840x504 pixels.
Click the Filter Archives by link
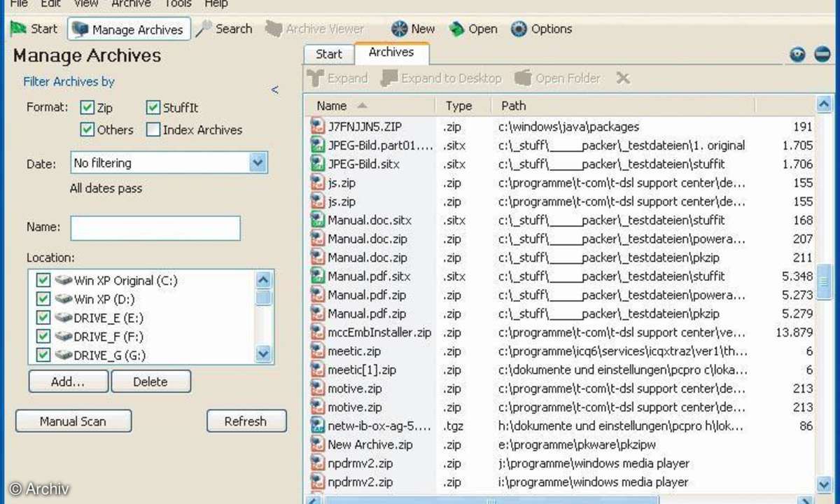69,81
